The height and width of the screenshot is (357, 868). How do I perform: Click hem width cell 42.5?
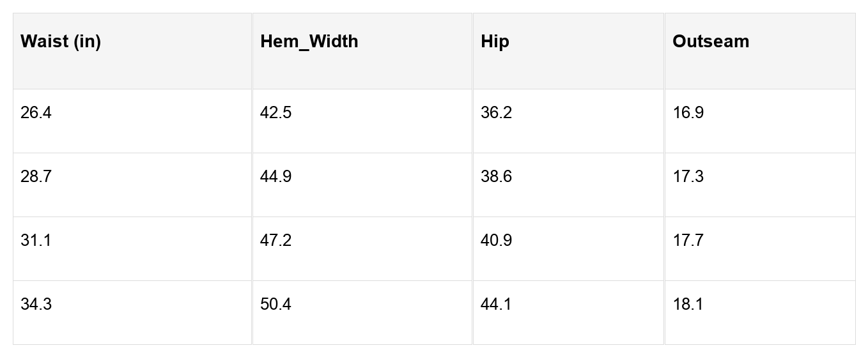pos(275,113)
